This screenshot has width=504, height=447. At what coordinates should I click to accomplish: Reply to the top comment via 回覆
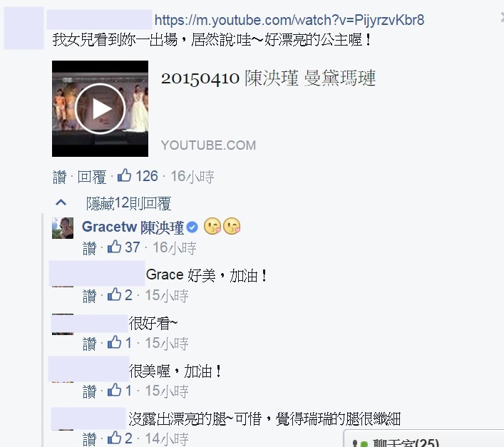coord(92,177)
